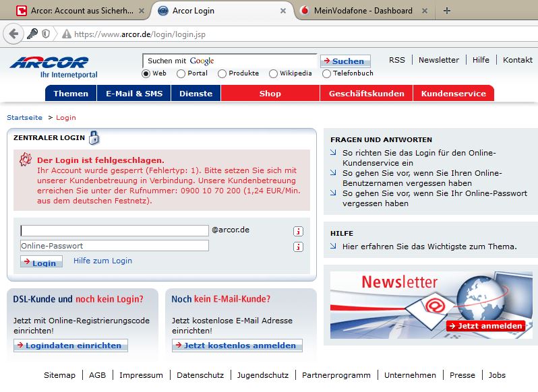Open FAQ about forgotten Online-Benutzernamen
Image resolution: width=538 pixels, height=392 pixels.
click(422, 178)
